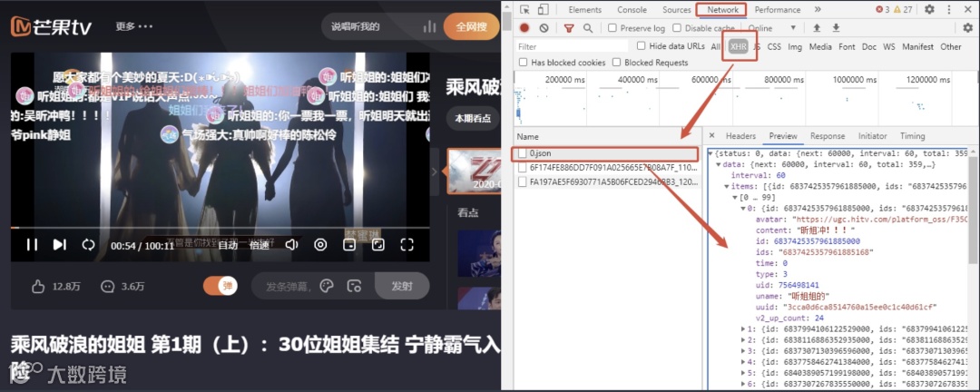The image size is (980, 392).
Task: Select the 0.json request row
Action: click(x=606, y=153)
